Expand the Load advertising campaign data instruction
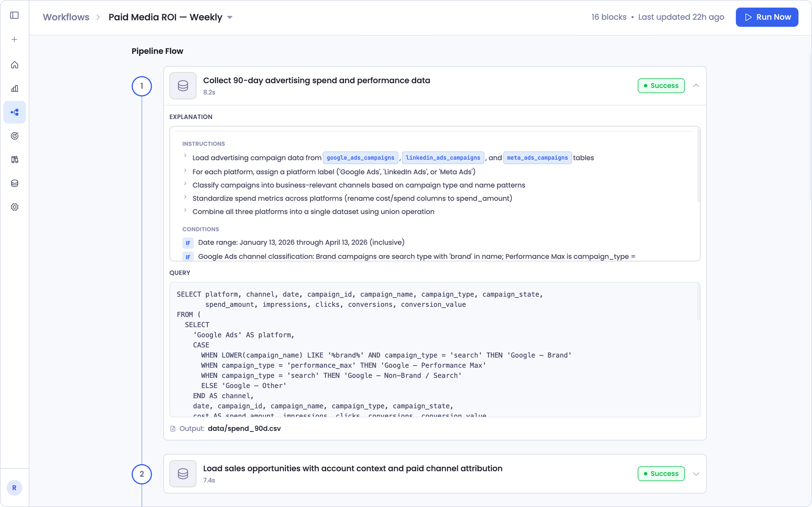The height and width of the screenshot is (507, 812). (185, 156)
